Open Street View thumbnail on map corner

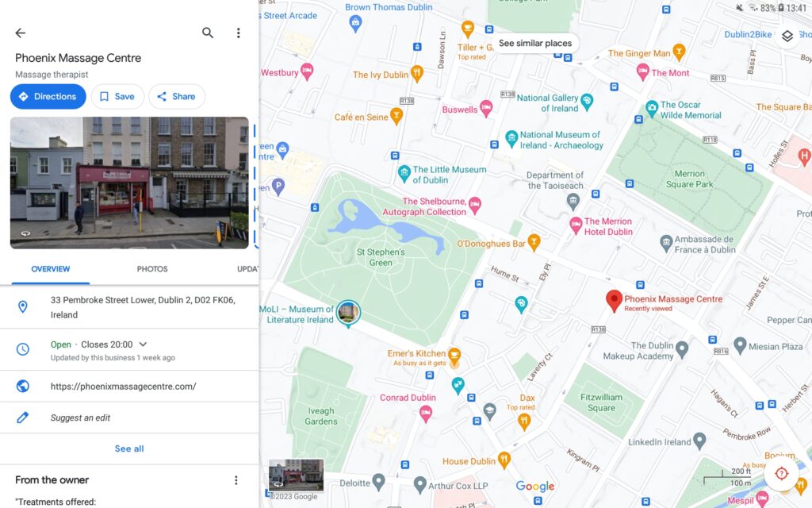(297, 475)
